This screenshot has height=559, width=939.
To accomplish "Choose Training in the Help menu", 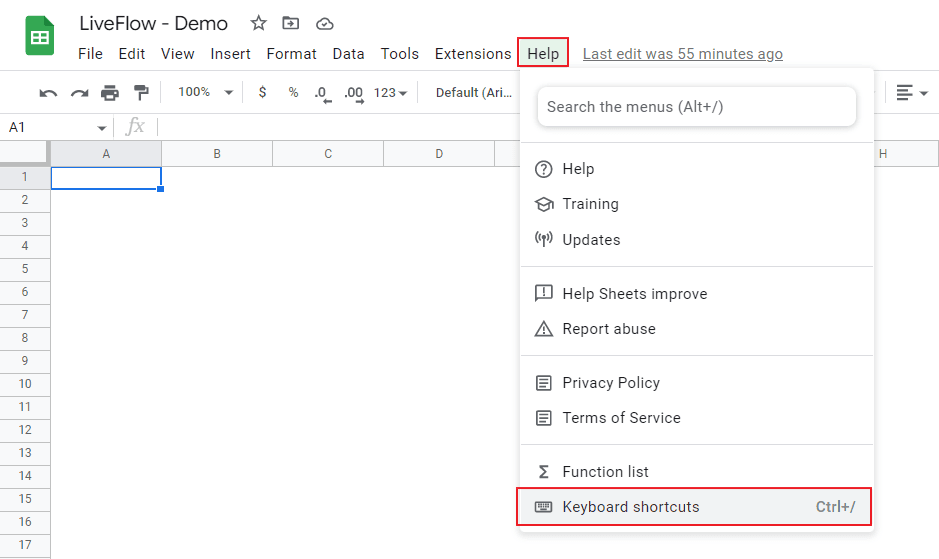I will coord(696,204).
